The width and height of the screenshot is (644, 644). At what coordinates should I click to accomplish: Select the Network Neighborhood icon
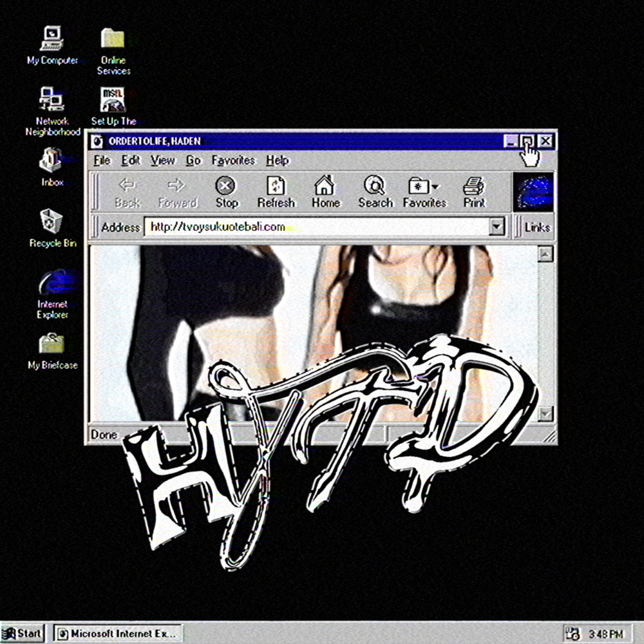(52, 99)
